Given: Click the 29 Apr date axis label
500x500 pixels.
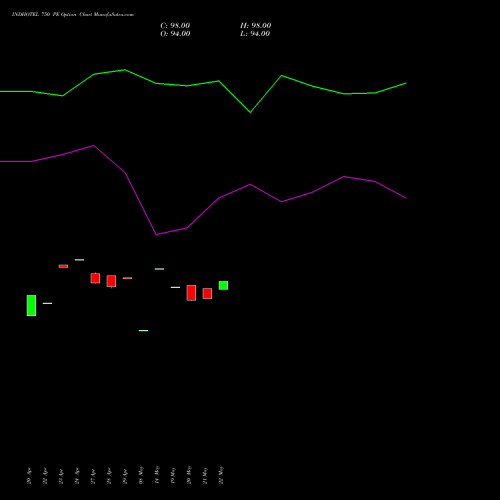Looking at the screenshot, I should pyautogui.click(x=125, y=476).
